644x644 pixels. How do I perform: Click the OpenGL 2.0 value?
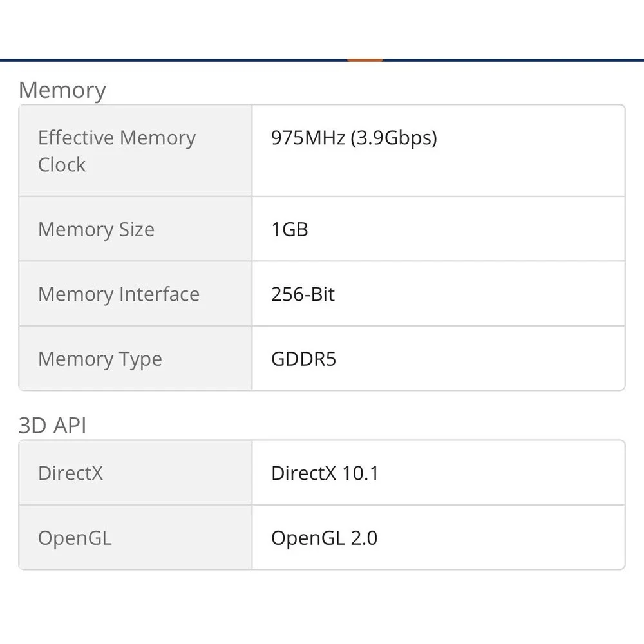point(324,538)
